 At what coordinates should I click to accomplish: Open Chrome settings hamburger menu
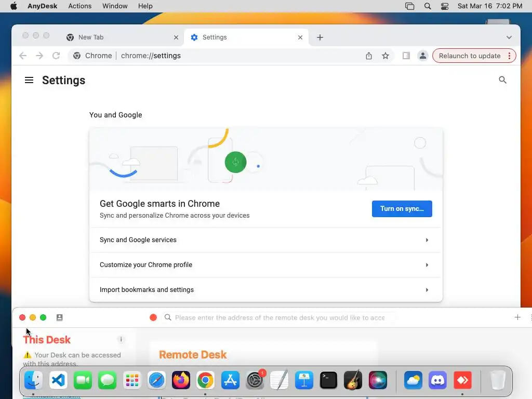(29, 80)
